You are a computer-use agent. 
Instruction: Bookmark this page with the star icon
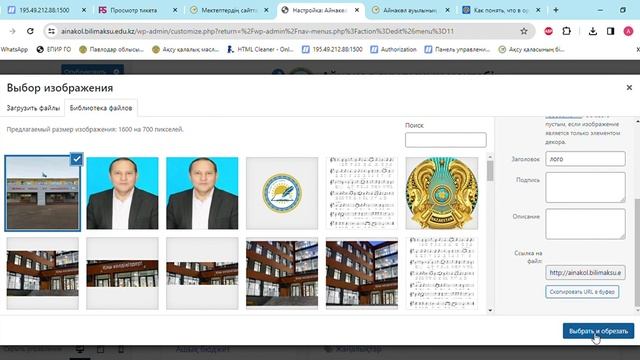coord(524,31)
